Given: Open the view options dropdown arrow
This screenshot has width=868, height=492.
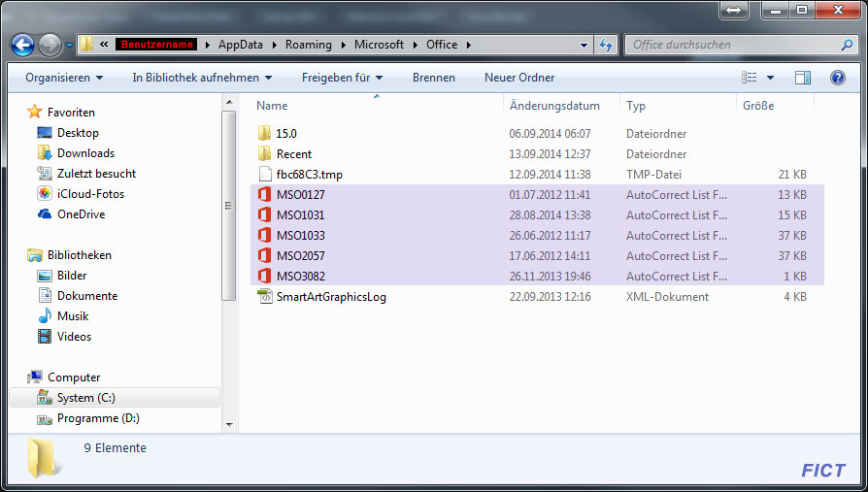Looking at the screenshot, I should (770, 78).
